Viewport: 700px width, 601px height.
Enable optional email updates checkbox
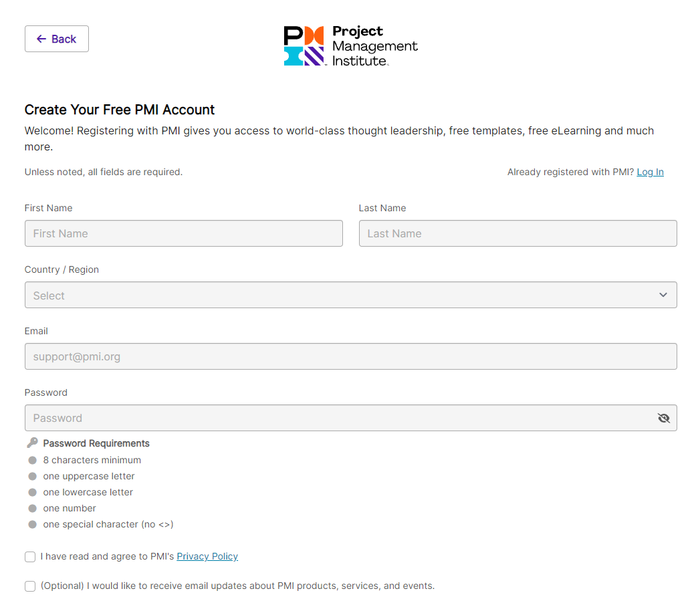30,586
